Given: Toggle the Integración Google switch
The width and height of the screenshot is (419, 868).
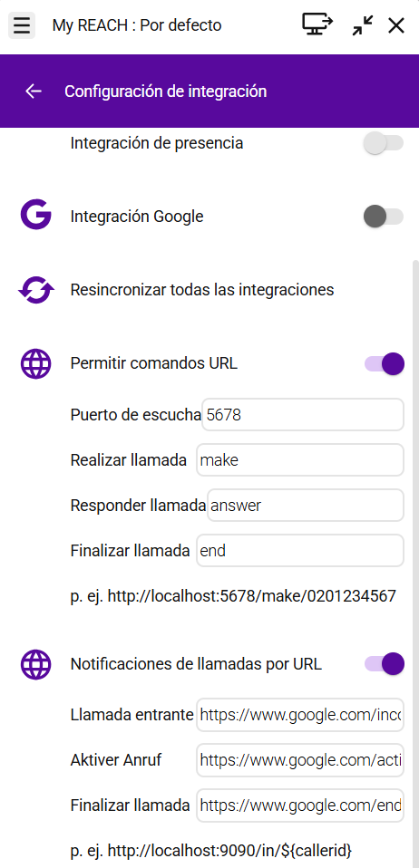Looking at the screenshot, I should point(383,216).
